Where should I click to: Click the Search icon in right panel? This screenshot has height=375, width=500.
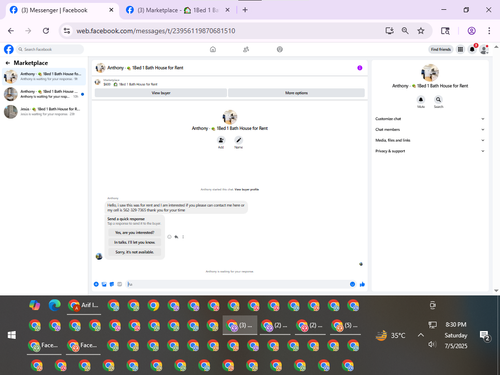tap(438, 99)
